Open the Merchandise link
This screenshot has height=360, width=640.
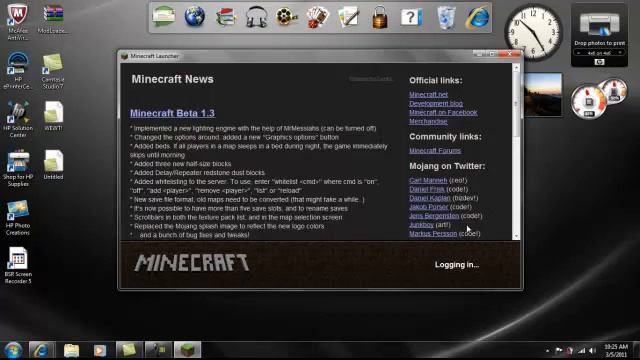pos(428,121)
